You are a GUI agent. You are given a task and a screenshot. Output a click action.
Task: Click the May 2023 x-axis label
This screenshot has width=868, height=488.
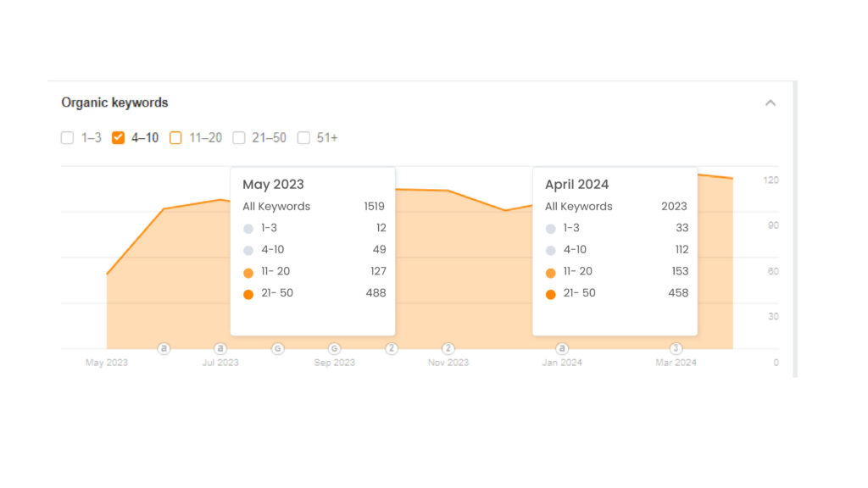click(x=106, y=363)
